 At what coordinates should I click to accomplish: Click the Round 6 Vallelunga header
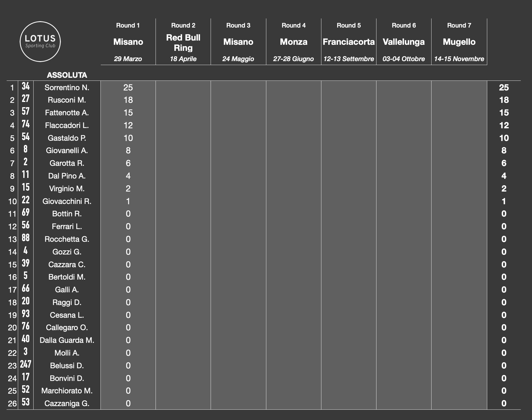404,41
